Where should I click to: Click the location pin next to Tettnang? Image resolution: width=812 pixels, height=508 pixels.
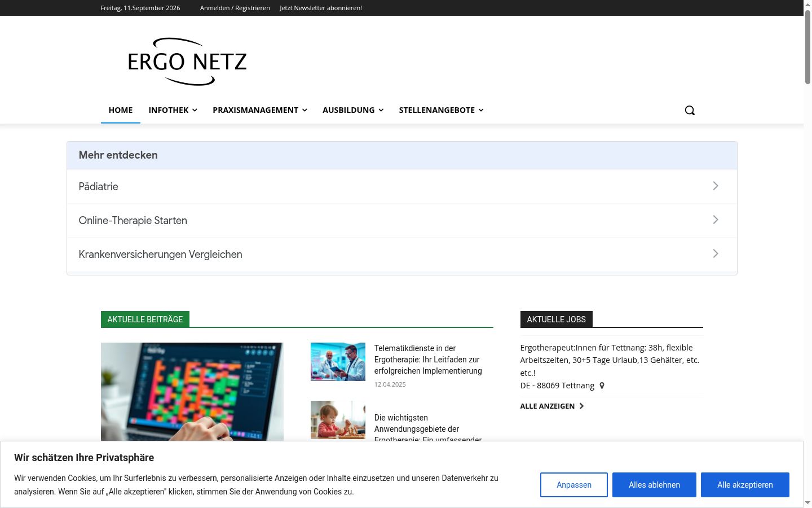(602, 386)
